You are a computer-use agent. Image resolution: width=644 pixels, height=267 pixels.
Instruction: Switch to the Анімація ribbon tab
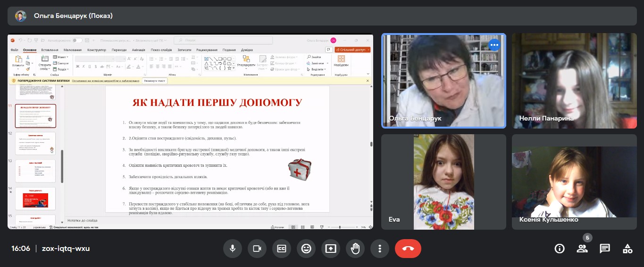pos(139,50)
